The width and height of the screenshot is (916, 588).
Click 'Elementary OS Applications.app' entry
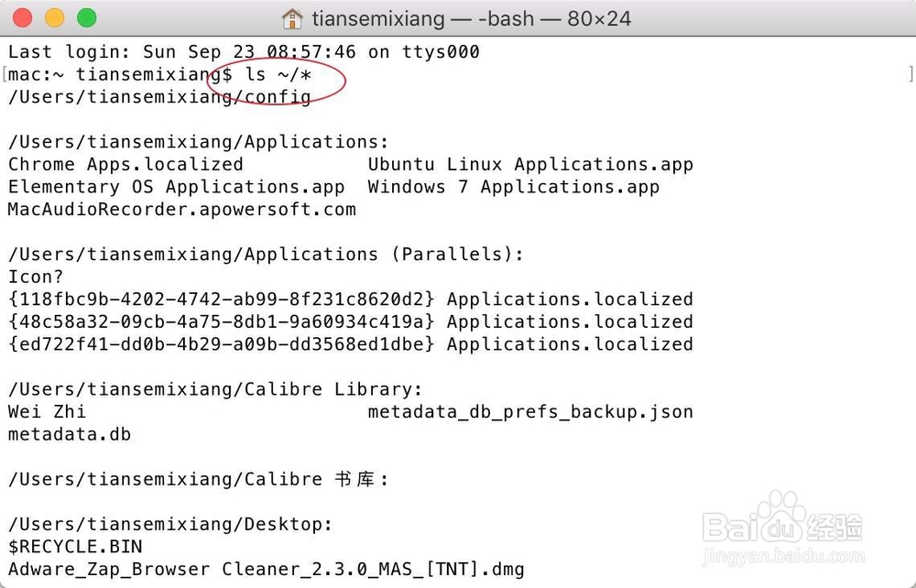(177, 187)
